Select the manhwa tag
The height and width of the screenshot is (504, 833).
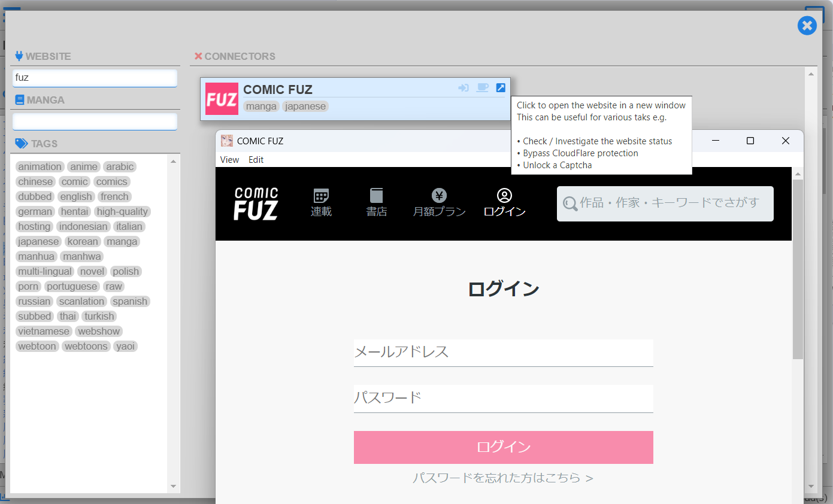click(x=82, y=256)
